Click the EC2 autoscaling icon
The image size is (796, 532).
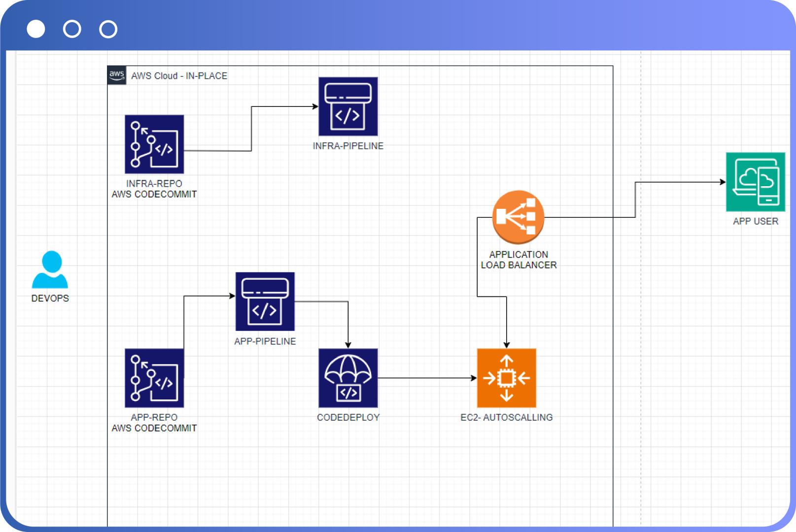pos(507,378)
